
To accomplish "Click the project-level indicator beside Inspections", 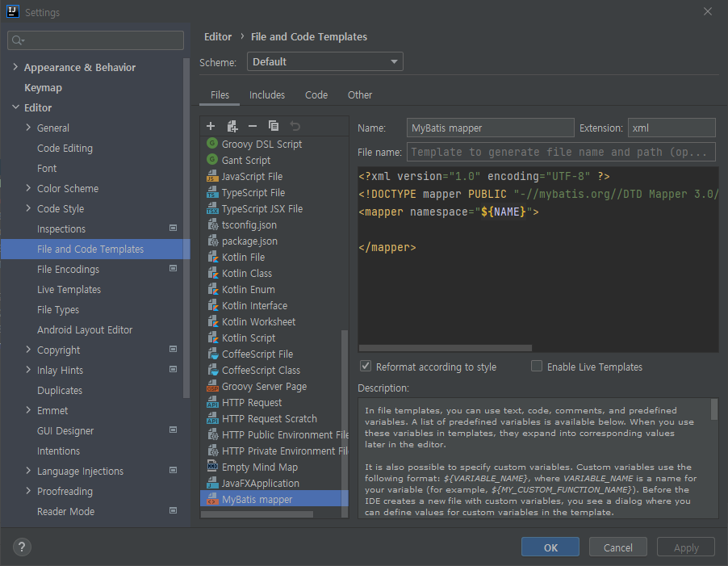I will (174, 228).
